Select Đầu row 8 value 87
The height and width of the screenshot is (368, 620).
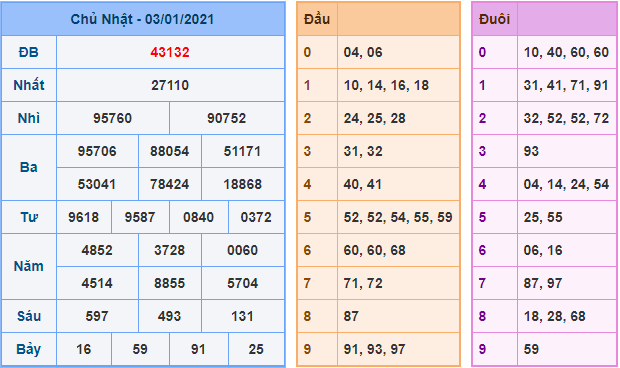click(351, 316)
